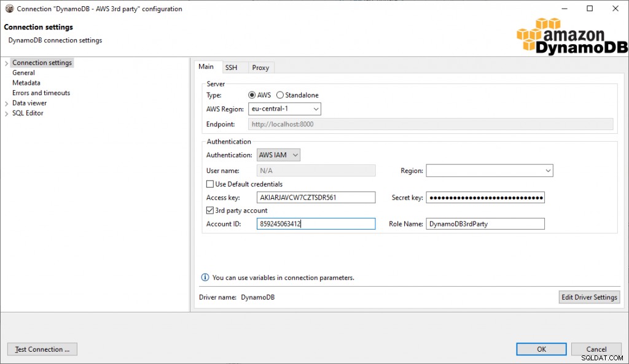629x364 pixels.
Task: Click the Secret key password field
Action: point(485,197)
